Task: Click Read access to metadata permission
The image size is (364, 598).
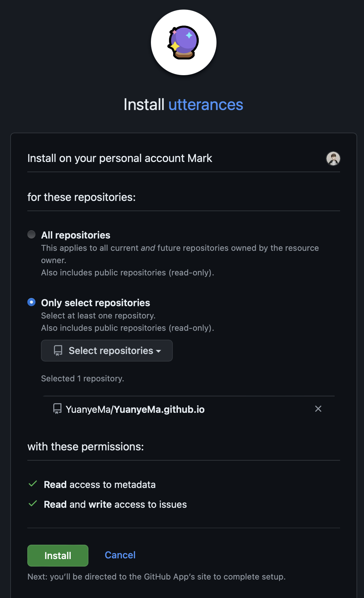Action: click(x=100, y=485)
